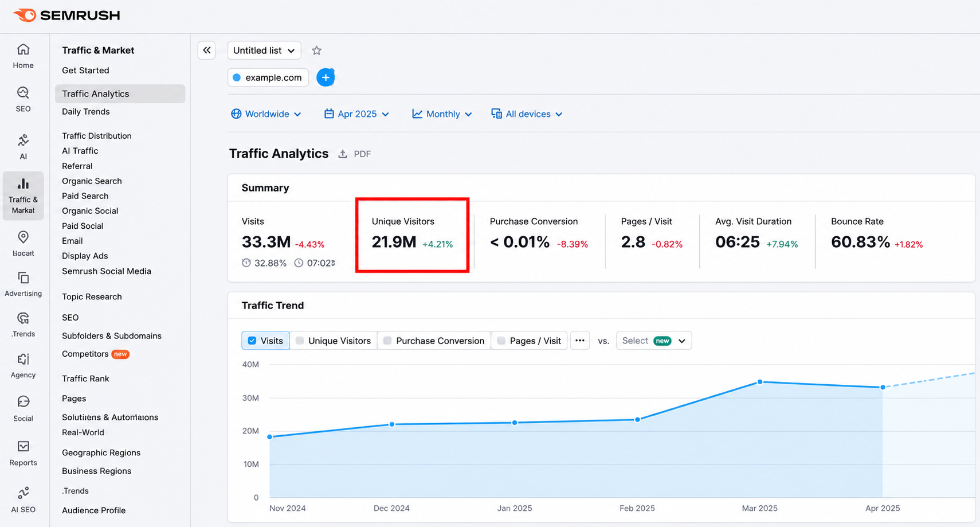Click the Apr 2025 point on chart
Image resolution: width=980 pixels, height=527 pixels.
883,387
